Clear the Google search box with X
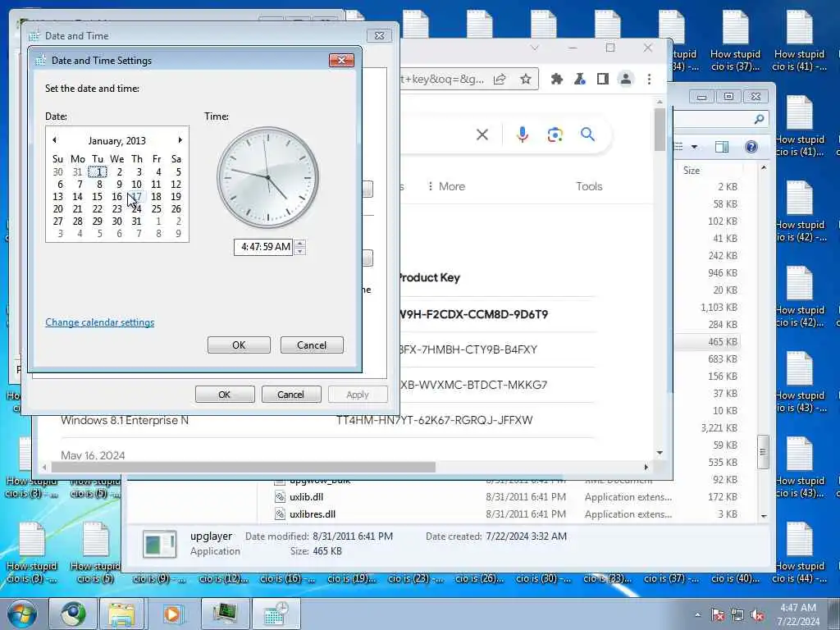Viewport: 840px width, 630px height. coord(482,135)
